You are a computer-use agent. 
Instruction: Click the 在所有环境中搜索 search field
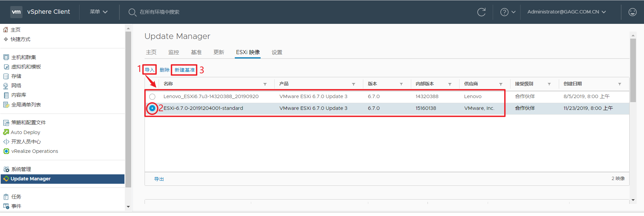click(x=160, y=12)
